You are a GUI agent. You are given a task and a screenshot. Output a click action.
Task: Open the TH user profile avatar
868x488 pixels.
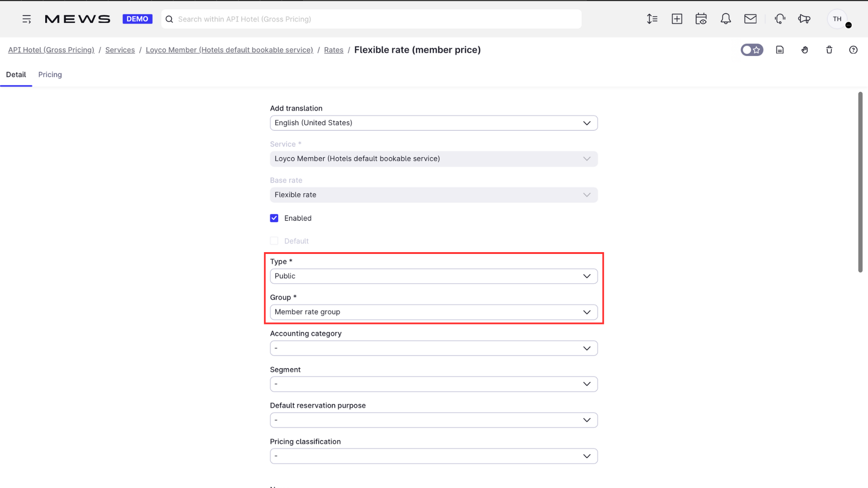838,19
